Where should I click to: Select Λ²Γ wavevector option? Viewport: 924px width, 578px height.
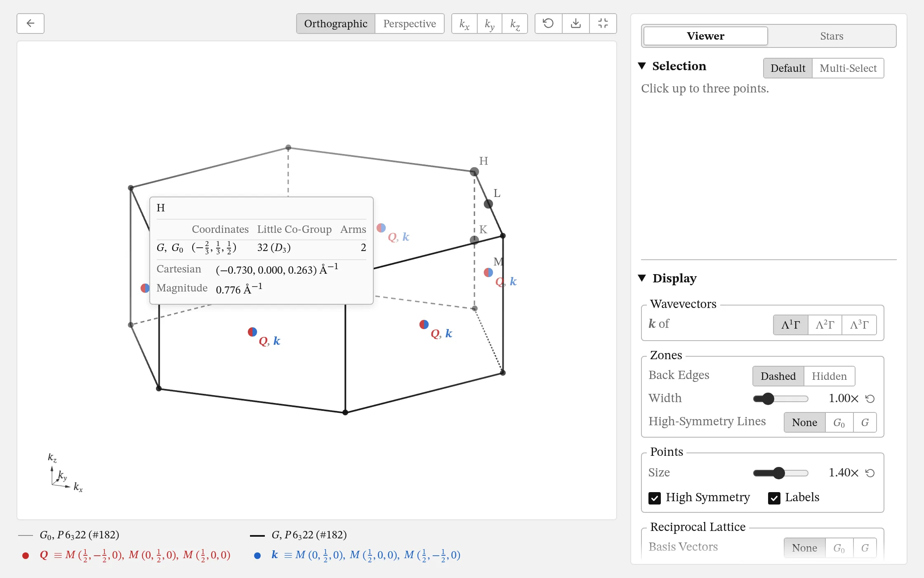tap(825, 325)
